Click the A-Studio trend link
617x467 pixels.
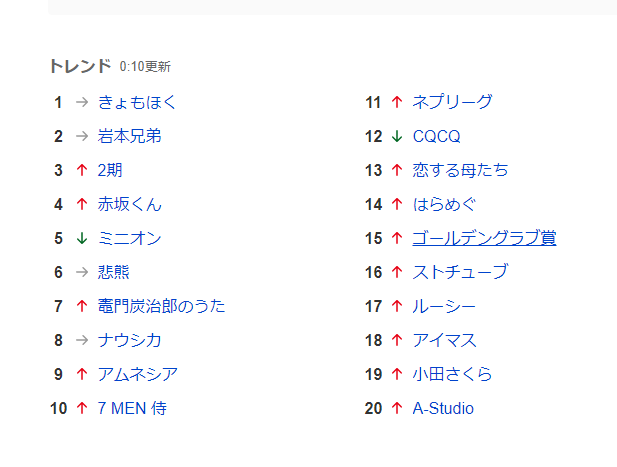click(x=443, y=408)
